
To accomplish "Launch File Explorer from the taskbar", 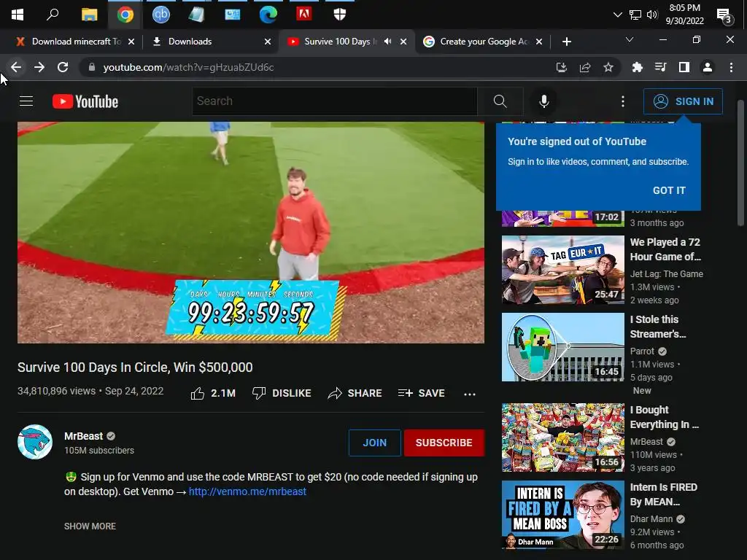I will pos(89,15).
